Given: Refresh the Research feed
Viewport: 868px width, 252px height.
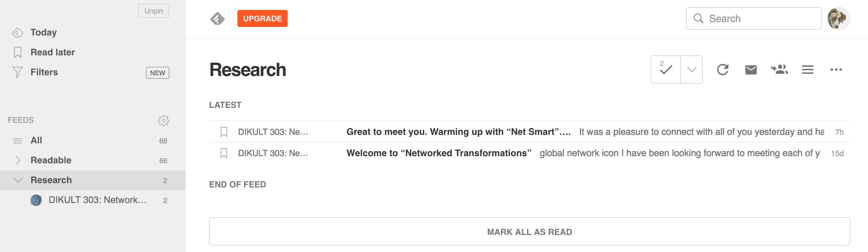Looking at the screenshot, I should point(723,70).
